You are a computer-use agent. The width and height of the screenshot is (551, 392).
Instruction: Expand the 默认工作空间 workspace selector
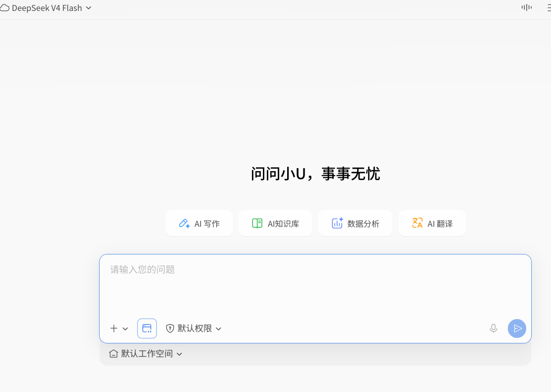pos(146,354)
